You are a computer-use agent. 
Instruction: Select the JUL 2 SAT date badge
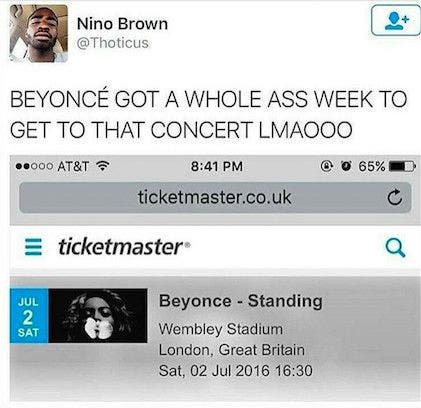pos(29,316)
